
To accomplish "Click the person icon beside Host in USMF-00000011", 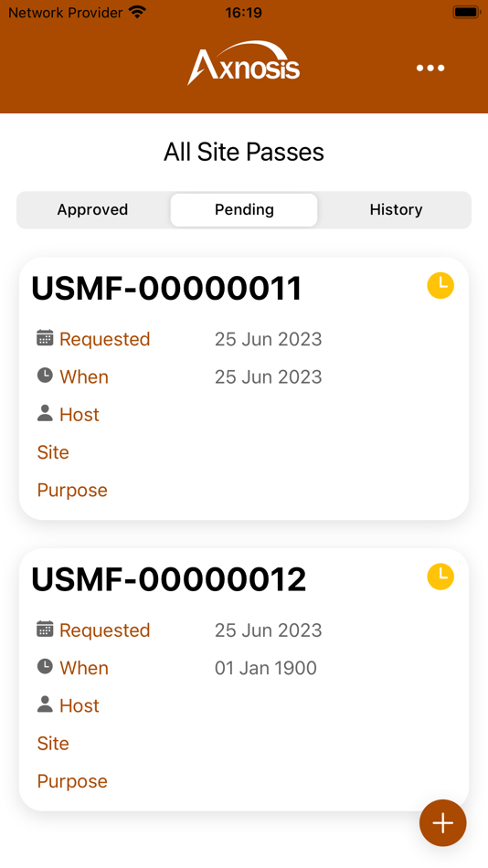I will [45, 413].
